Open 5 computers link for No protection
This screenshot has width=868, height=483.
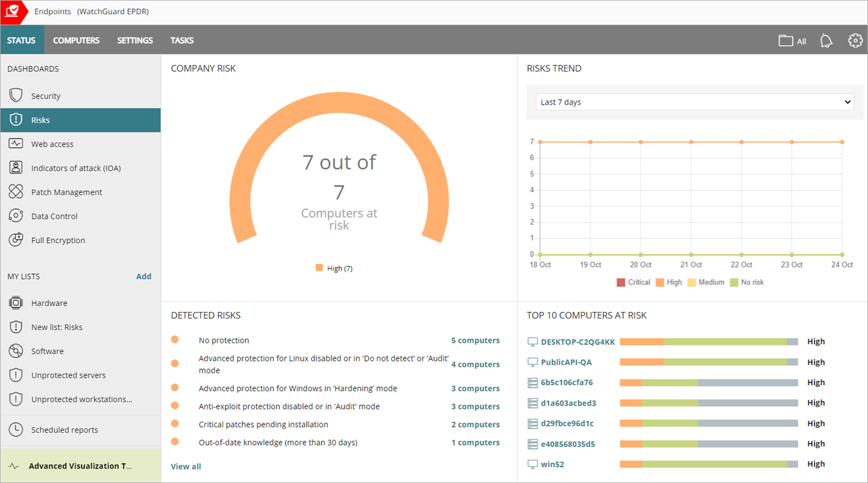coord(475,340)
